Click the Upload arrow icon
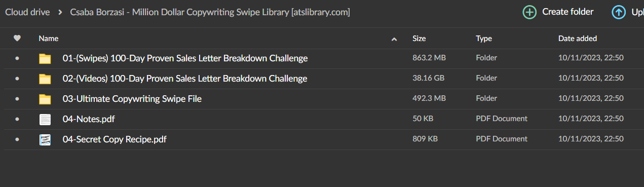 [619, 12]
